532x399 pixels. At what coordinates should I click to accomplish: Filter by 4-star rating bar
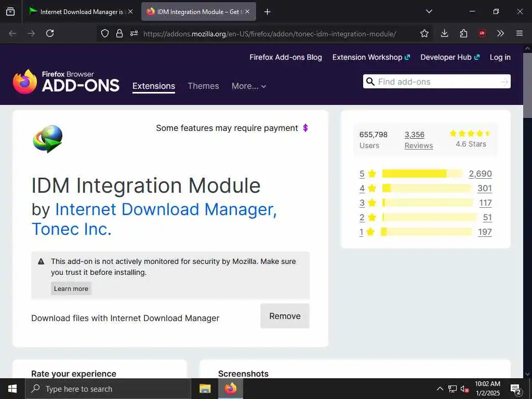[x=427, y=188]
